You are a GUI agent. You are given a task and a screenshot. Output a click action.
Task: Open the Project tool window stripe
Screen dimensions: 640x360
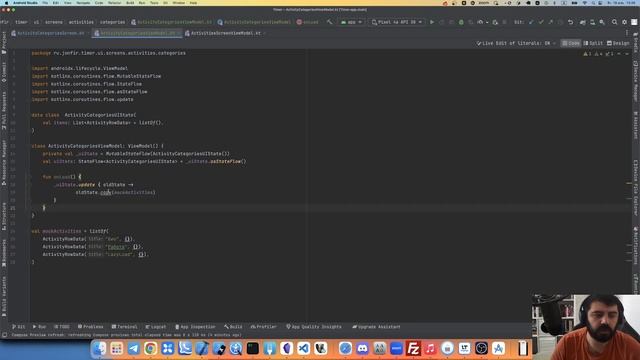click(x=4, y=42)
